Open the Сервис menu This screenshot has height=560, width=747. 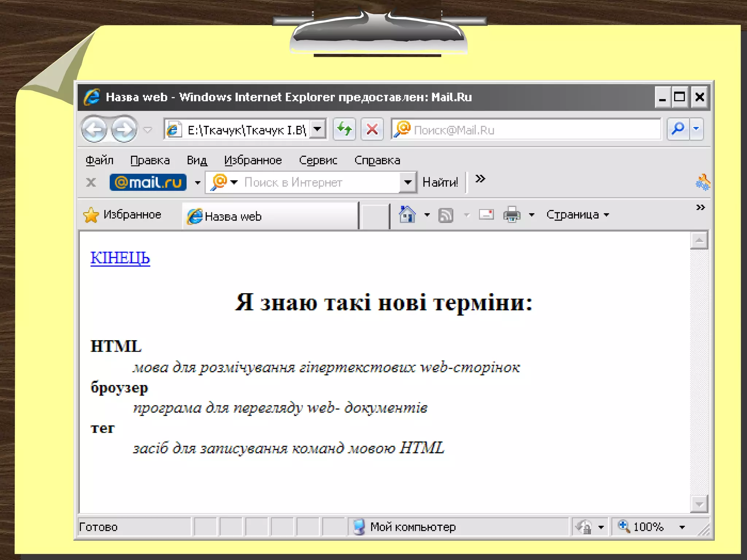318,160
